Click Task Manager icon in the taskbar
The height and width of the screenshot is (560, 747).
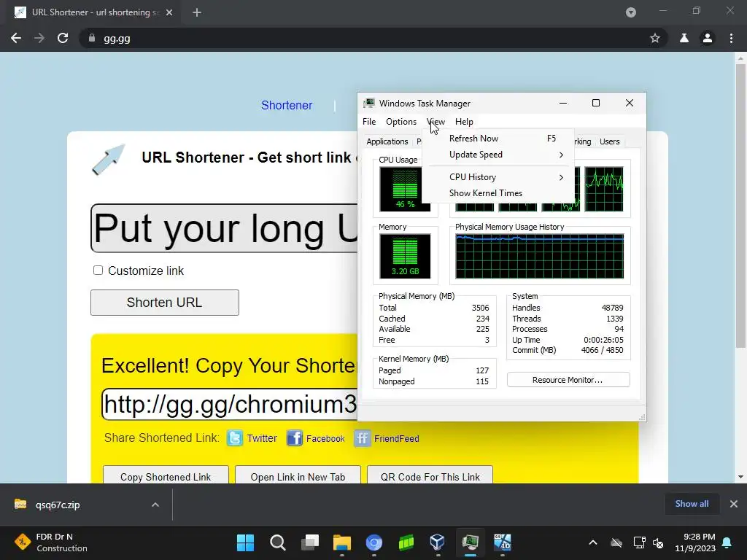click(x=471, y=542)
